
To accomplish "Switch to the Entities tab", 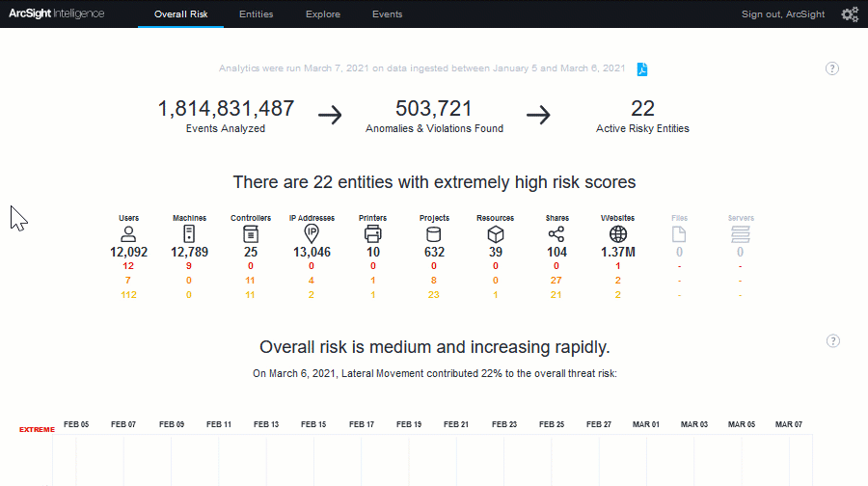I will [x=256, y=14].
